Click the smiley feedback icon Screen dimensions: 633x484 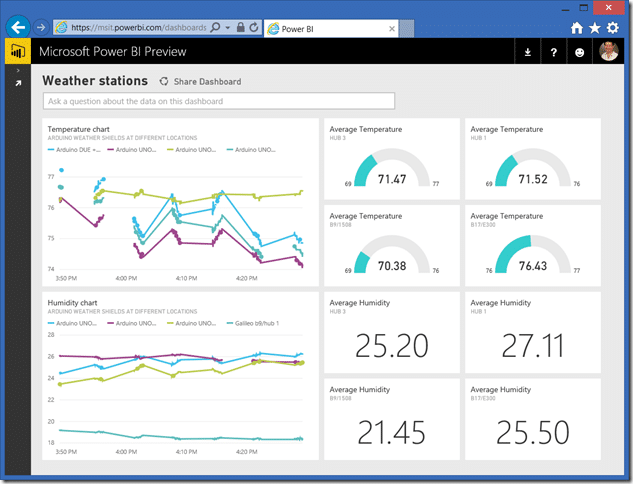pos(579,52)
